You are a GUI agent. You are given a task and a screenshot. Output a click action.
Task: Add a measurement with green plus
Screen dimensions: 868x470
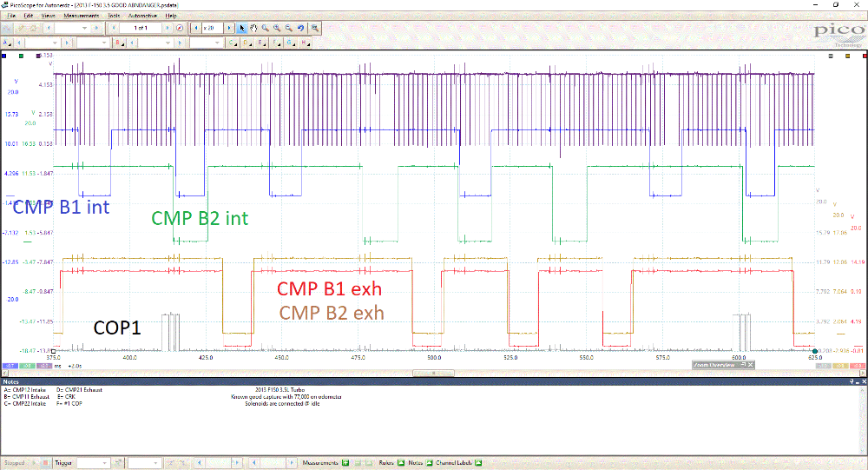coord(345,462)
